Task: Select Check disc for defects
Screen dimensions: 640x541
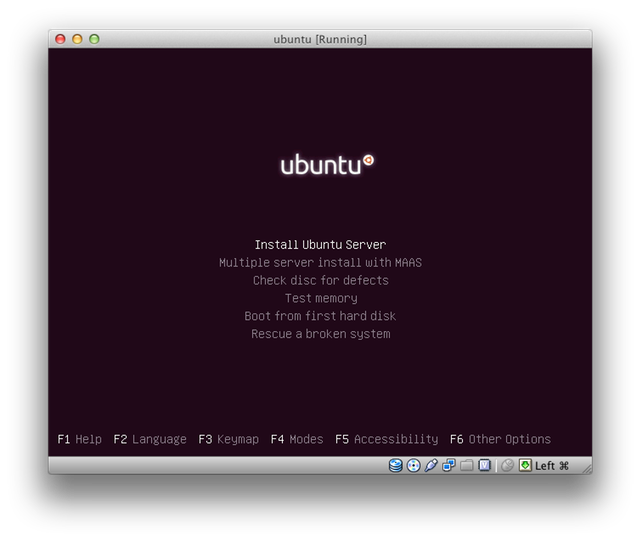Action: click(320, 281)
